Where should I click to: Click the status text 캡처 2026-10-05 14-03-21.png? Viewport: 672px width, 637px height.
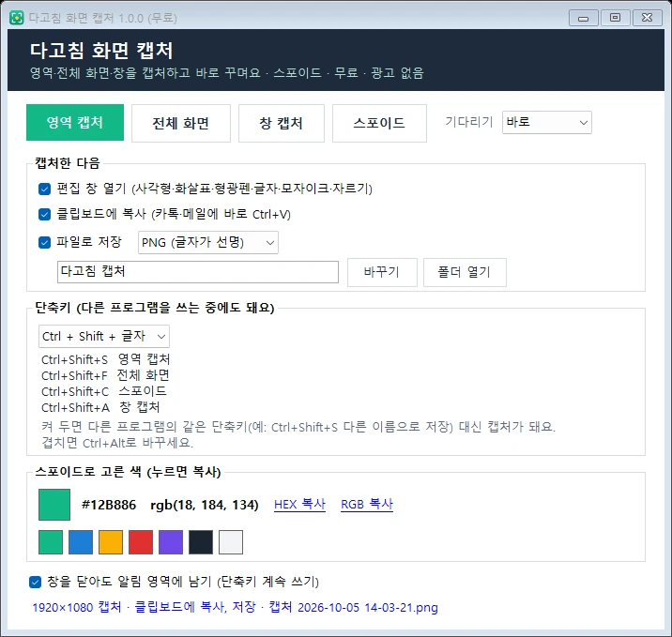point(353,607)
